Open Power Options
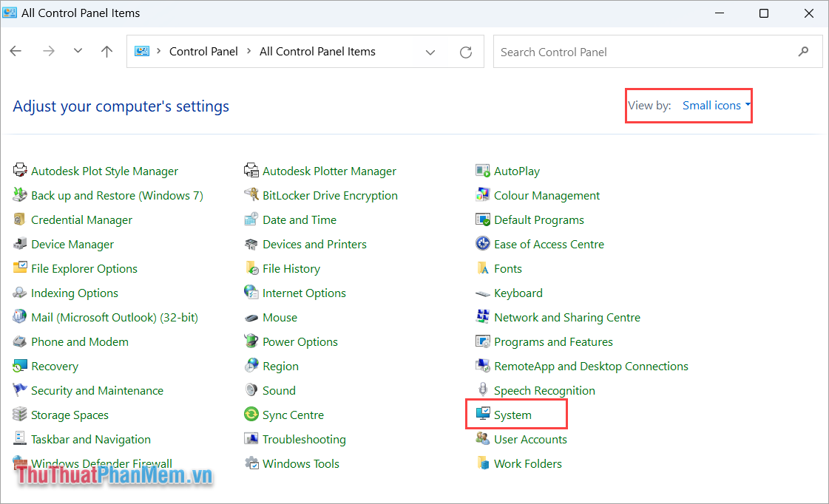The image size is (829, 504). [300, 341]
